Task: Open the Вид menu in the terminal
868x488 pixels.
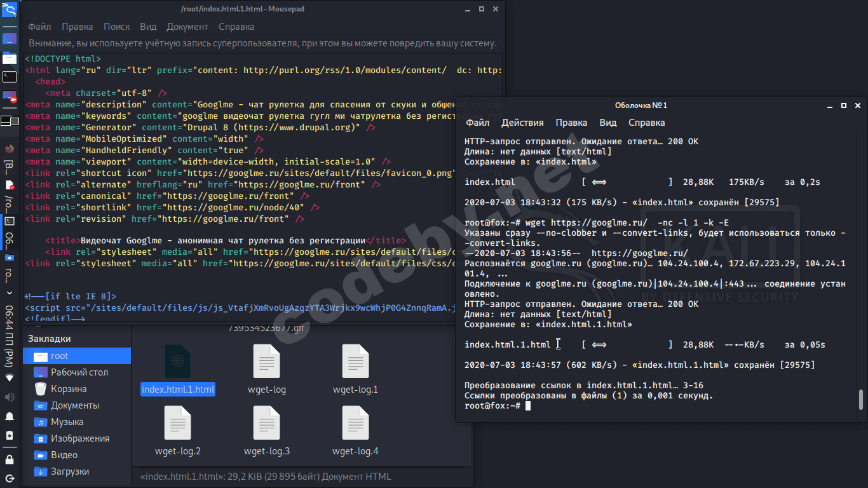Action: (608, 123)
